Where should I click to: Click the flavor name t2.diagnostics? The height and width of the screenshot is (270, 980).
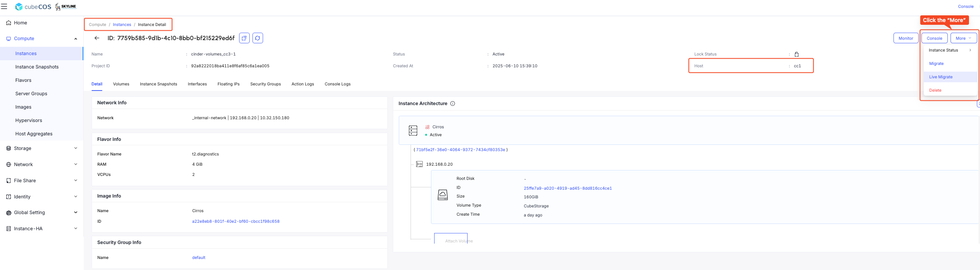point(205,154)
